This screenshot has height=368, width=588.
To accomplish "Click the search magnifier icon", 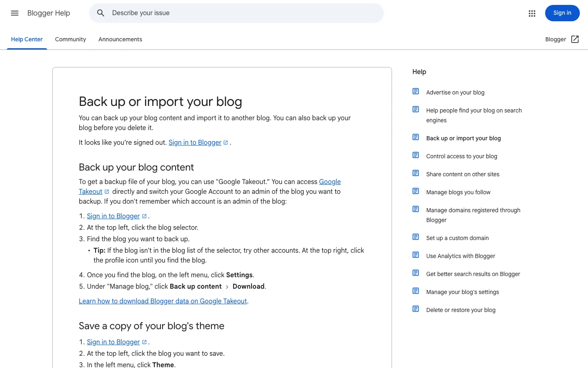I will coord(101,13).
